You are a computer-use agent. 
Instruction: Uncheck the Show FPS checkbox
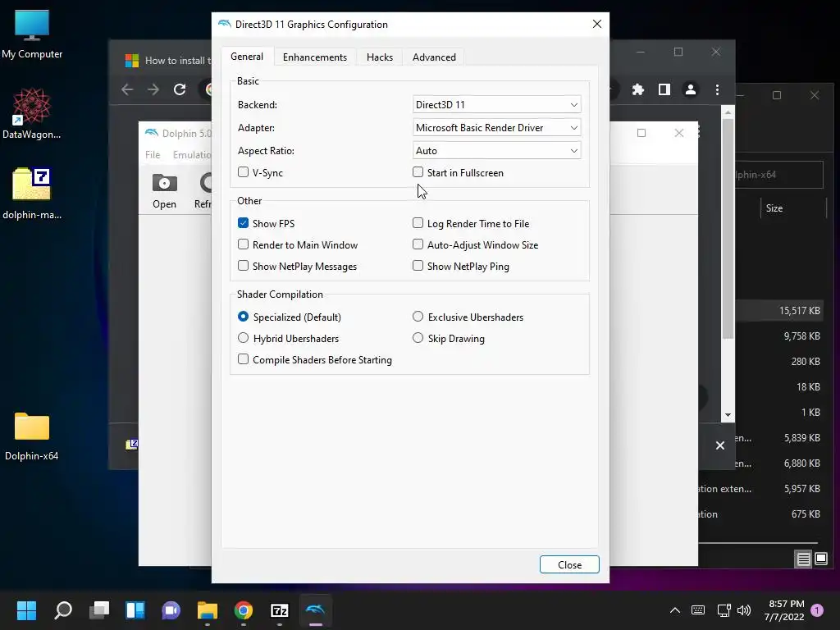coord(243,223)
